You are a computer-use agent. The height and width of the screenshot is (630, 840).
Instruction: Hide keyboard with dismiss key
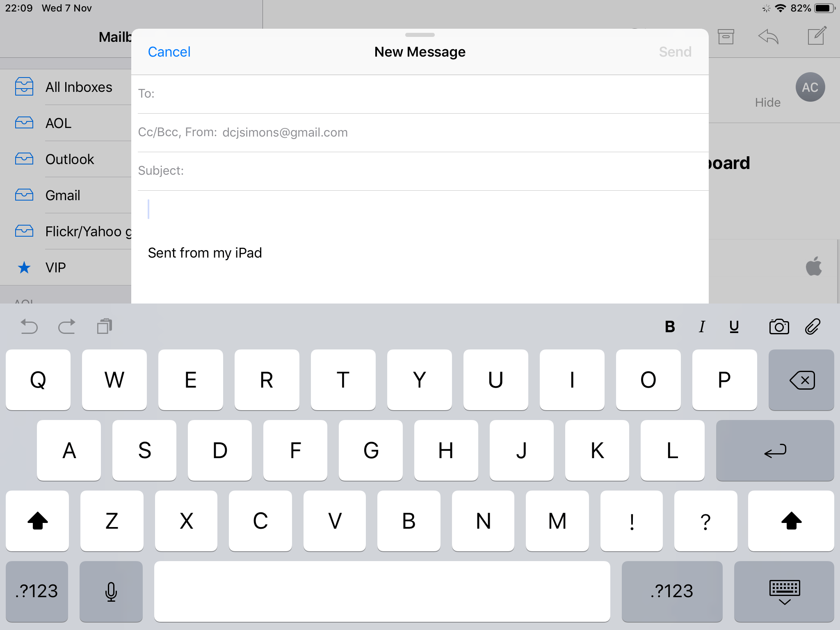coord(784,591)
